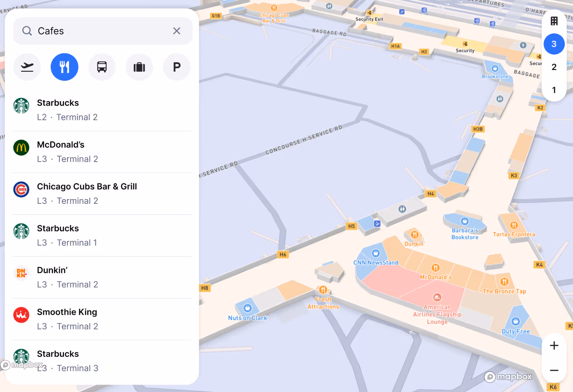This screenshot has height=392, width=573.
Task: Open Starbucks L3 Terminal 1 result
Action: (102, 236)
